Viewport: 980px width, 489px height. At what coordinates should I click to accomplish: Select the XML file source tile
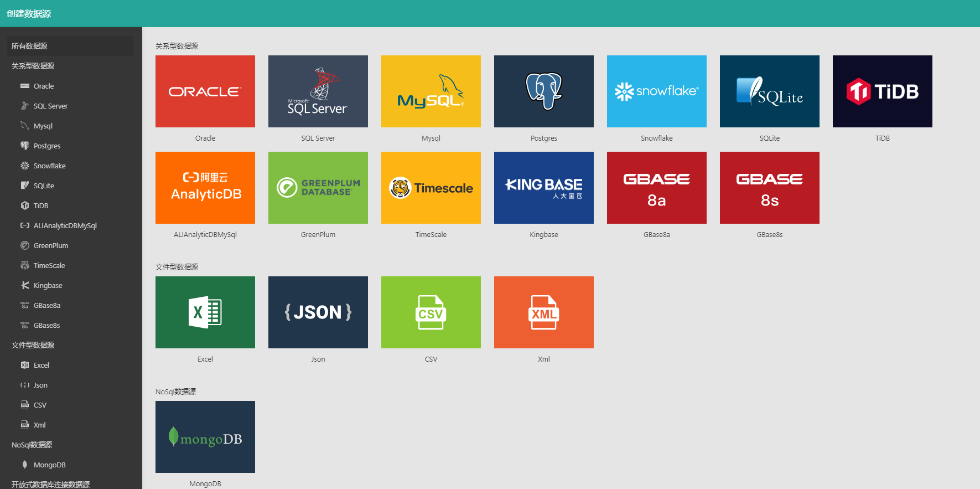pos(544,312)
